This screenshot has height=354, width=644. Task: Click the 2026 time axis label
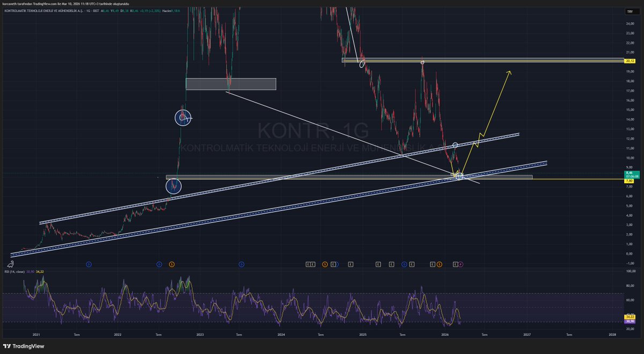tap(445, 334)
